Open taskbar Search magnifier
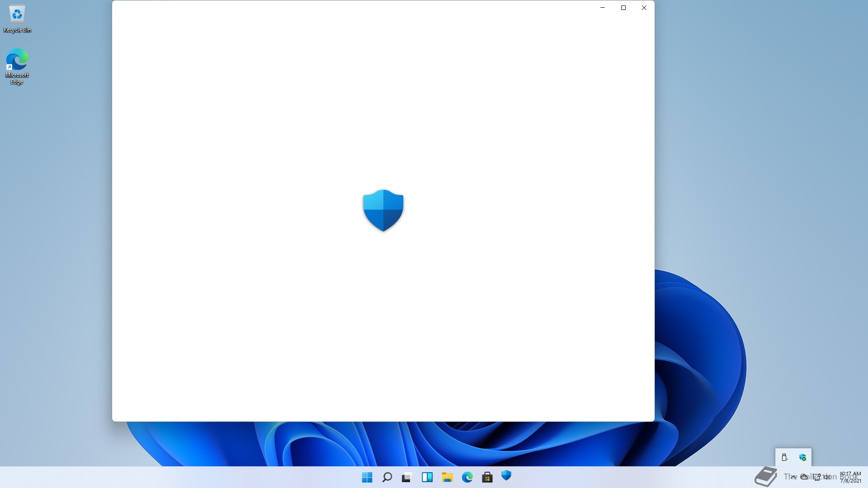868x488 pixels. click(x=387, y=477)
